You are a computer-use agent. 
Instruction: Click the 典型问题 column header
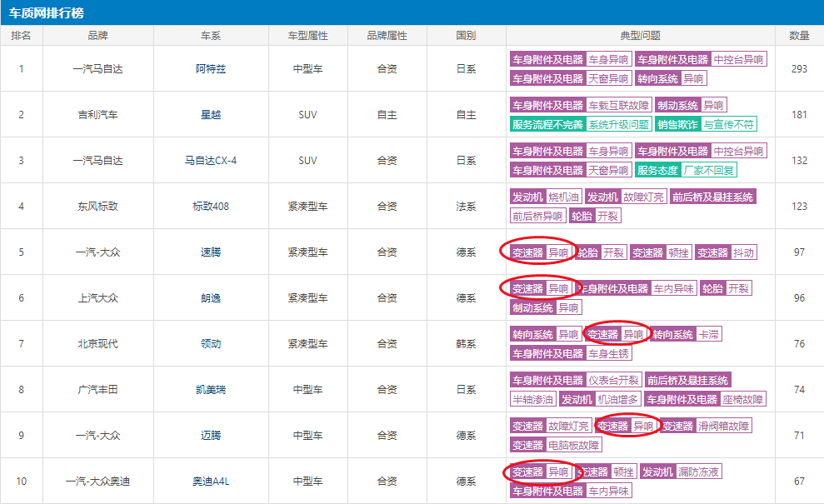coord(640,36)
